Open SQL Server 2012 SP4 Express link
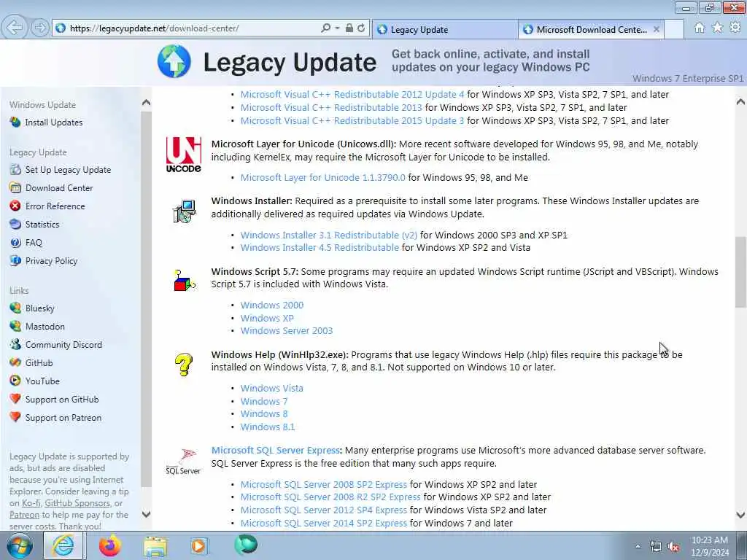The width and height of the screenshot is (747, 560). point(323,510)
